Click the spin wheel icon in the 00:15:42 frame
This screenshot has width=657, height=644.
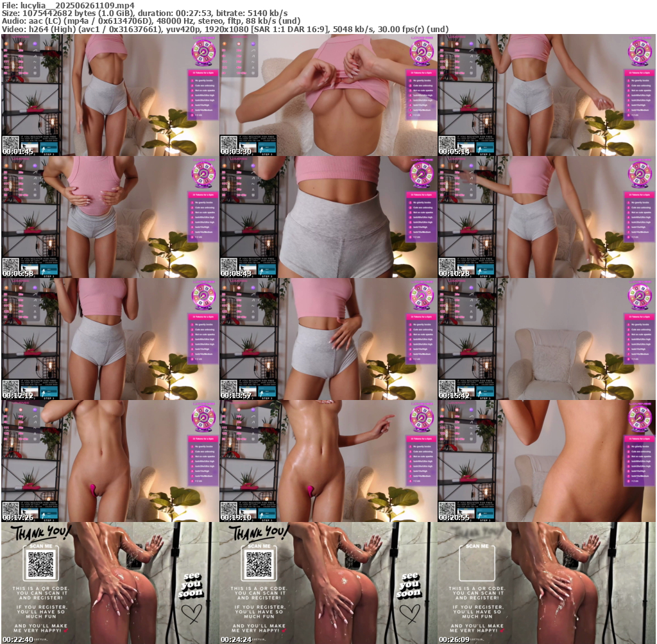coord(640,294)
